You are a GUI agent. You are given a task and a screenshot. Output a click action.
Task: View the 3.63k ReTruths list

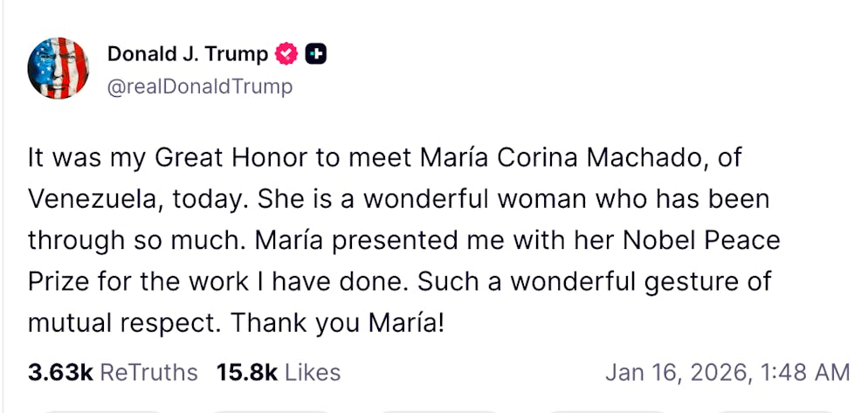(113, 373)
